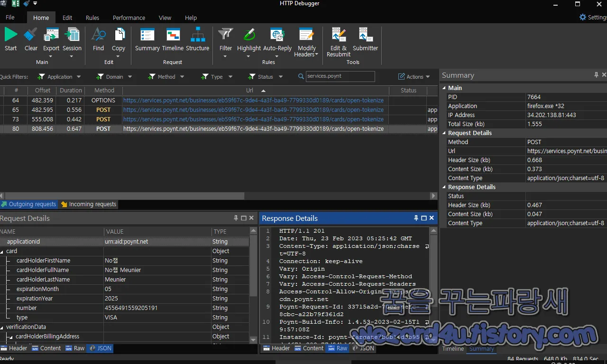Open the Edit & Resubmit tool
Image resolution: width=607 pixels, height=364 pixels.
[x=338, y=38]
